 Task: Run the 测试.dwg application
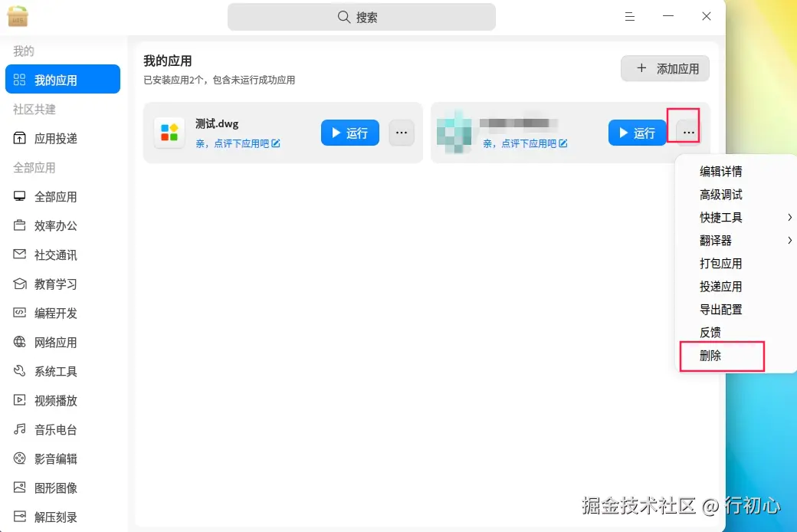tap(349, 133)
